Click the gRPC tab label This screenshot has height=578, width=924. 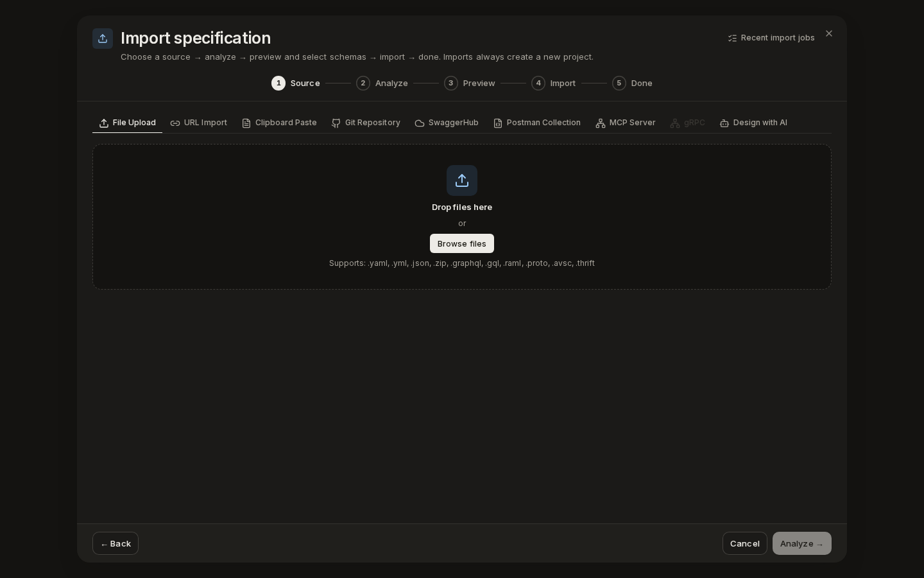point(694,123)
